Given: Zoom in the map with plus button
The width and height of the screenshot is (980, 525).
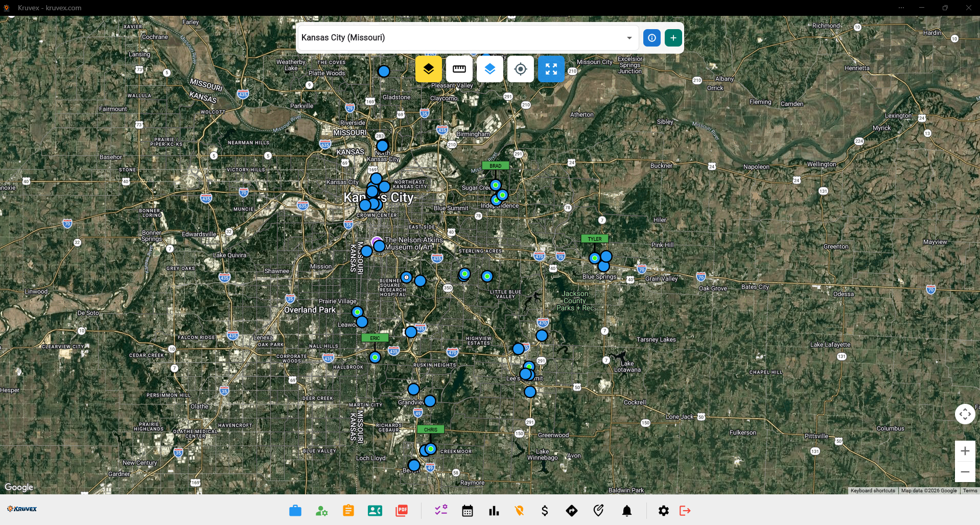Looking at the screenshot, I should pos(965,451).
